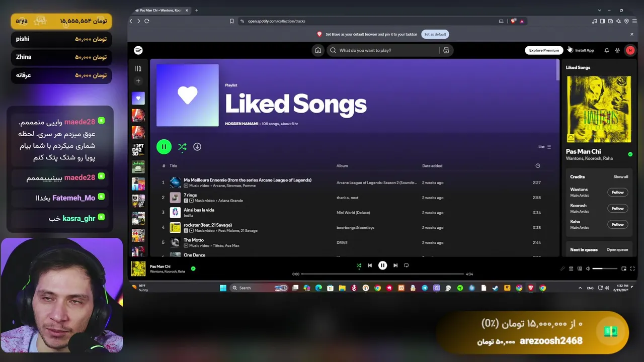Open the mini player icon

624,268
